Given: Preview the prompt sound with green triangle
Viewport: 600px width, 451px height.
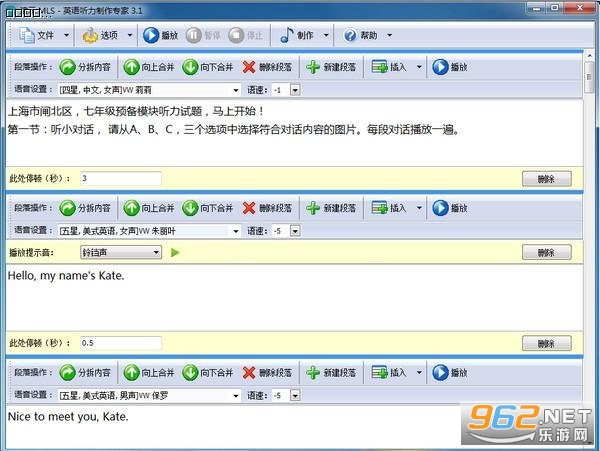Looking at the screenshot, I should tap(175, 252).
